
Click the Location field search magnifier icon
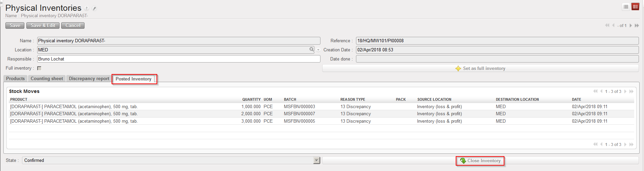click(x=312, y=50)
